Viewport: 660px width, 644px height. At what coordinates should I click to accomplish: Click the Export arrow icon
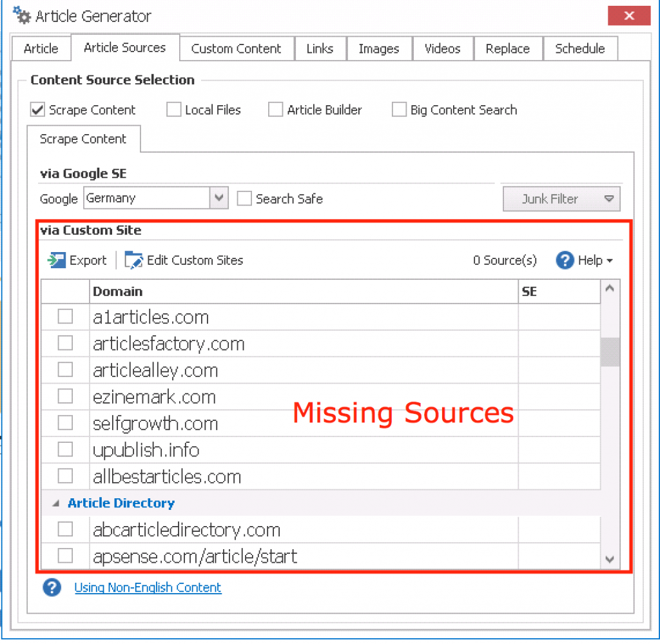tap(57, 260)
